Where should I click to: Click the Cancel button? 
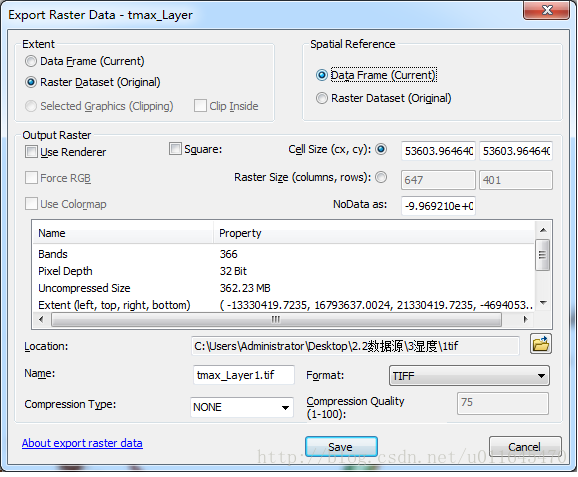coord(525,447)
